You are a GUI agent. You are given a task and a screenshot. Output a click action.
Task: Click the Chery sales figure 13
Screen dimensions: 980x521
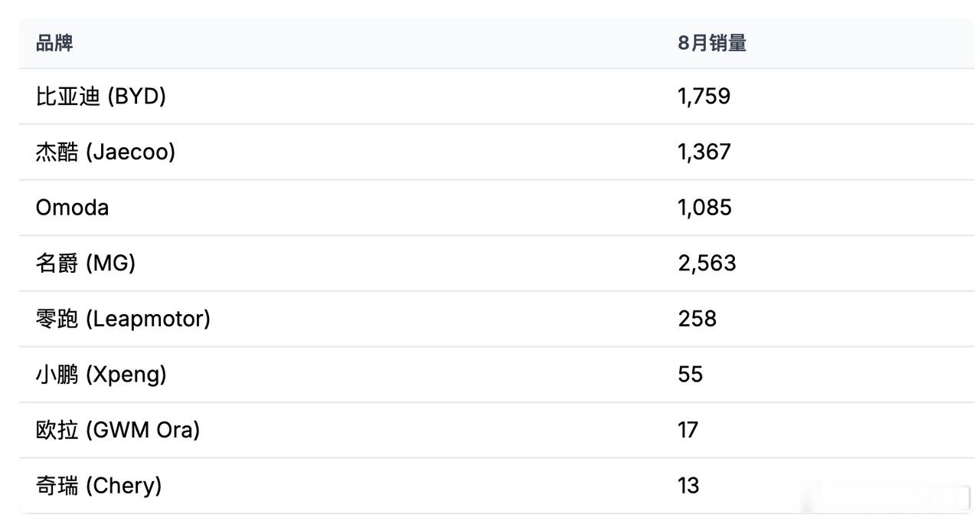tap(688, 486)
